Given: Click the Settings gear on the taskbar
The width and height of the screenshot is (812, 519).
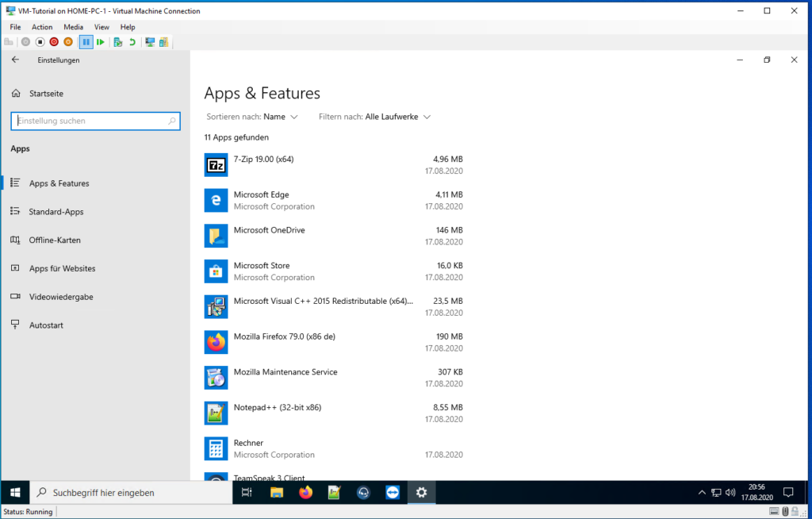Looking at the screenshot, I should click(422, 493).
